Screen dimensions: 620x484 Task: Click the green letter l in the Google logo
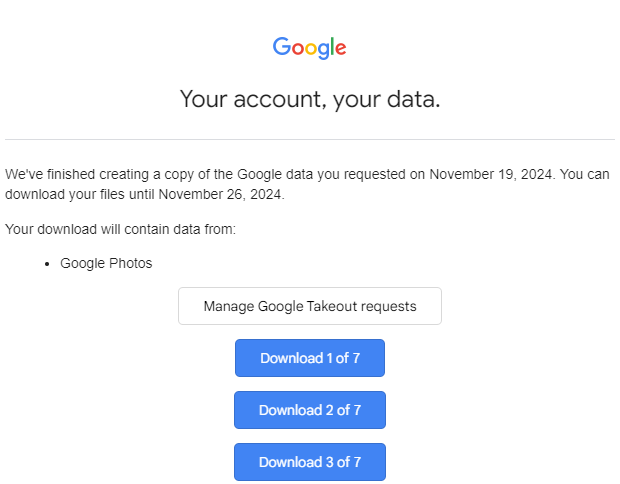tap(331, 46)
